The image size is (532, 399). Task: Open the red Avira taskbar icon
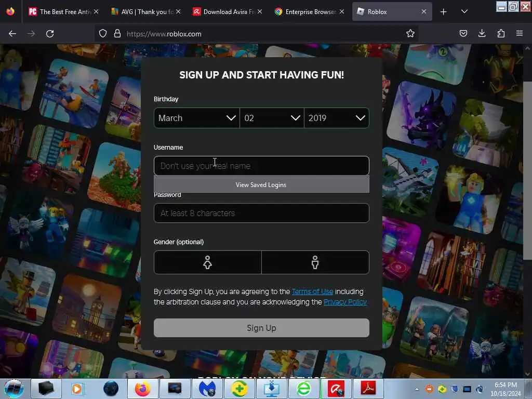[336, 389]
